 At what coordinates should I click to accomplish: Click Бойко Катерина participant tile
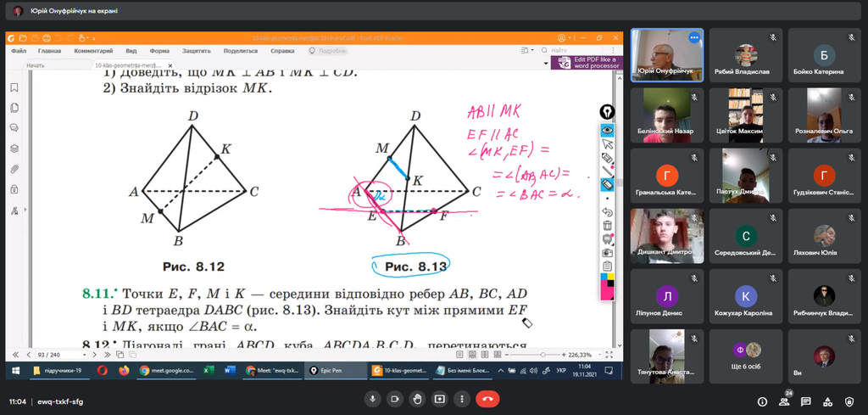[x=824, y=55]
